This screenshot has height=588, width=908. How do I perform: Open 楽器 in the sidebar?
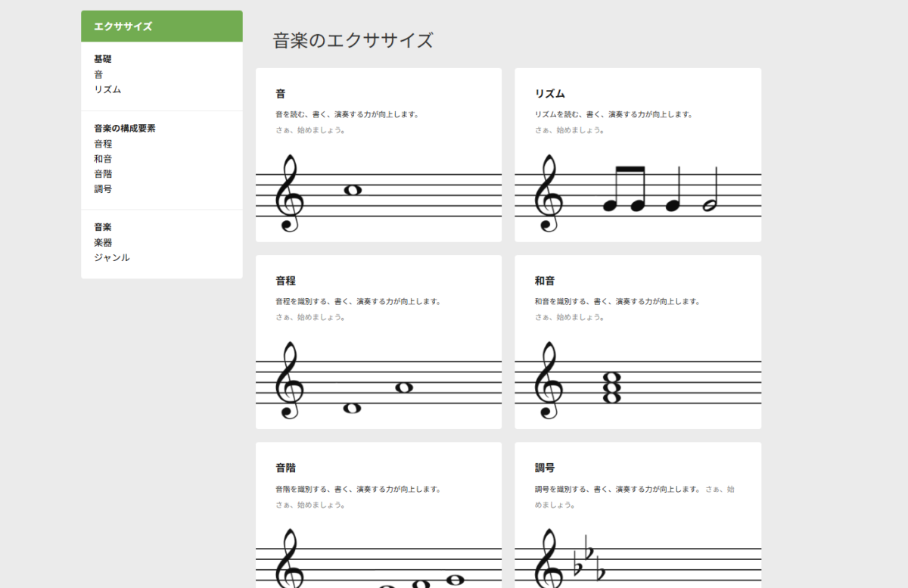point(103,242)
